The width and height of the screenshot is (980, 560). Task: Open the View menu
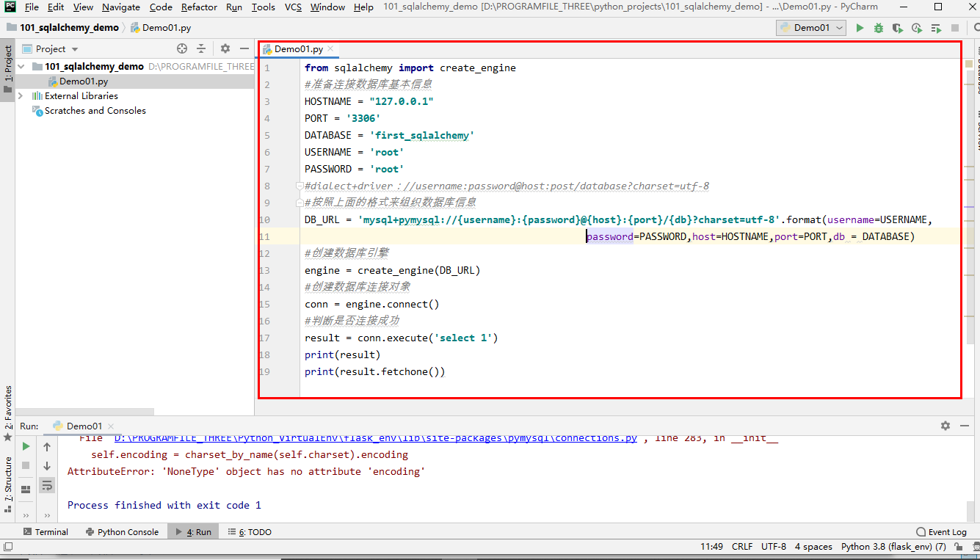pos(83,7)
